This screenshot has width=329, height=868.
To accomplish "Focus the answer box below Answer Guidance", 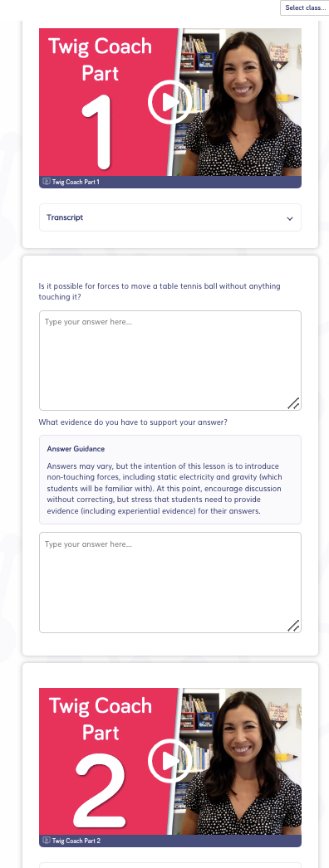I will (170, 583).
